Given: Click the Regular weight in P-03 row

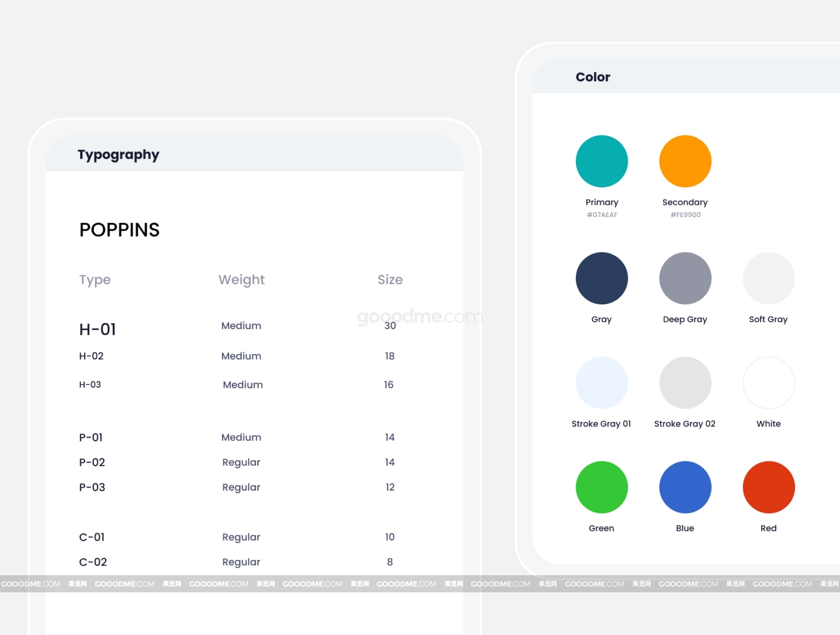Looking at the screenshot, I should pos(241,487).
